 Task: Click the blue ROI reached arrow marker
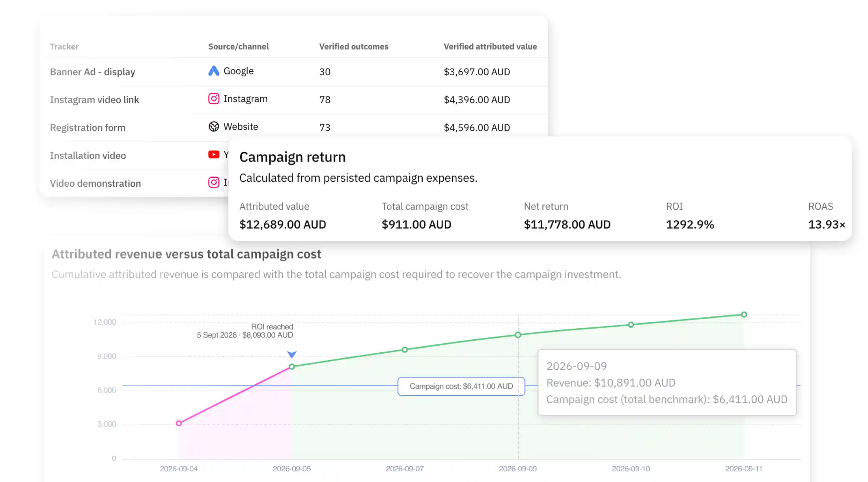(291, 354)
